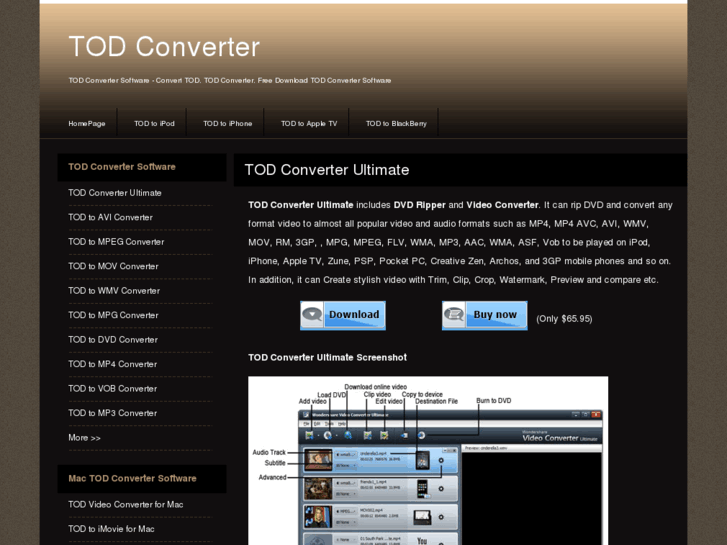727x545 pixels.
Task: Open TOD to iMovie for Mac link
Action: click(x=111, y=529)
